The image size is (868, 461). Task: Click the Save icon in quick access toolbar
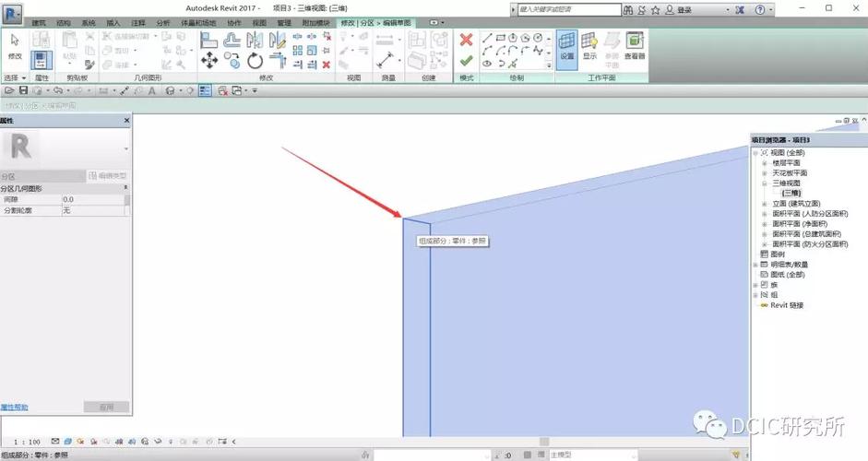pyautogui.click(x=23, y=90)
